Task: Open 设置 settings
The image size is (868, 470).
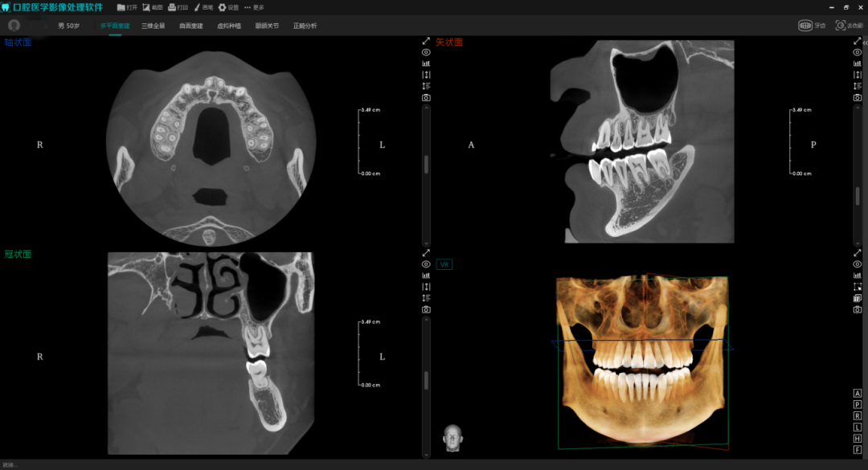Action: pos(228,7)
